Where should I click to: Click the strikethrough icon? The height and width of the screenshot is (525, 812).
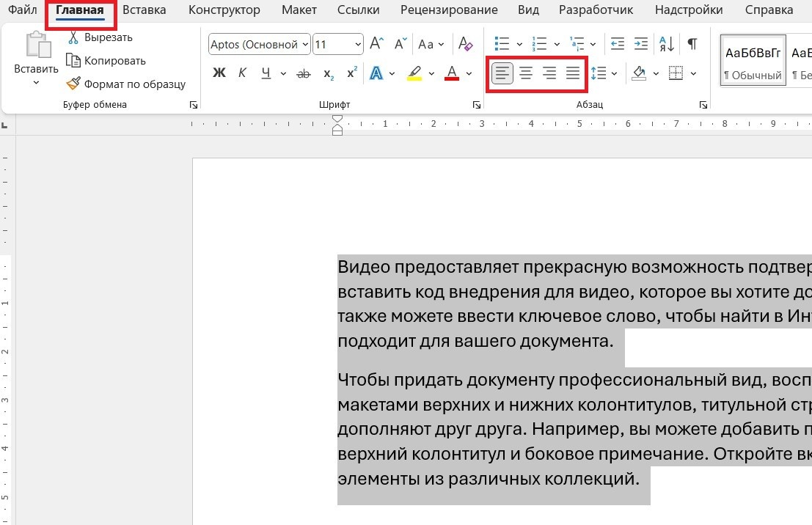(304, 73)
